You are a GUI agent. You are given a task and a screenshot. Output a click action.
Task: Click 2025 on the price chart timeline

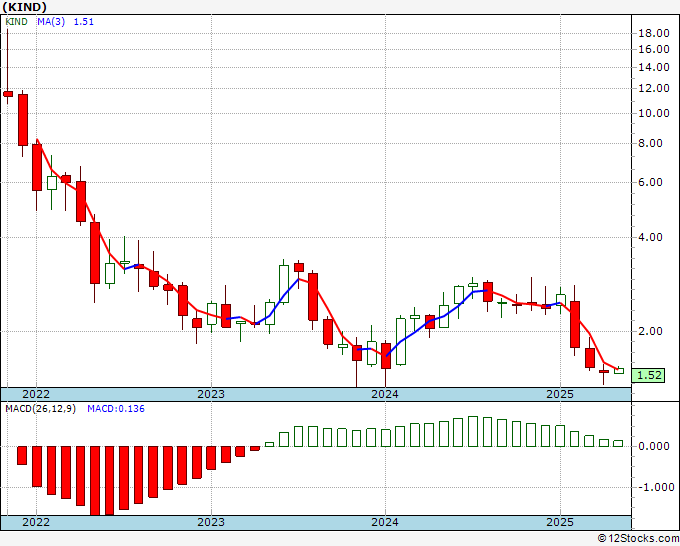coord(560,394)
